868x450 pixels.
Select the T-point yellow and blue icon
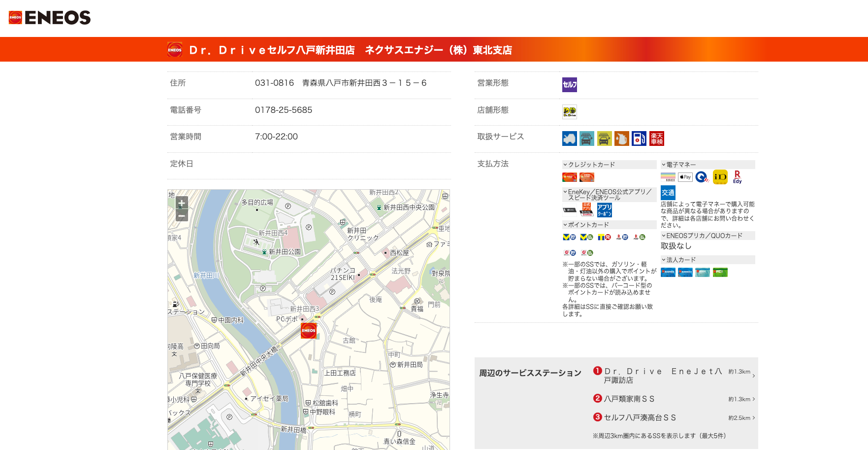604,237
